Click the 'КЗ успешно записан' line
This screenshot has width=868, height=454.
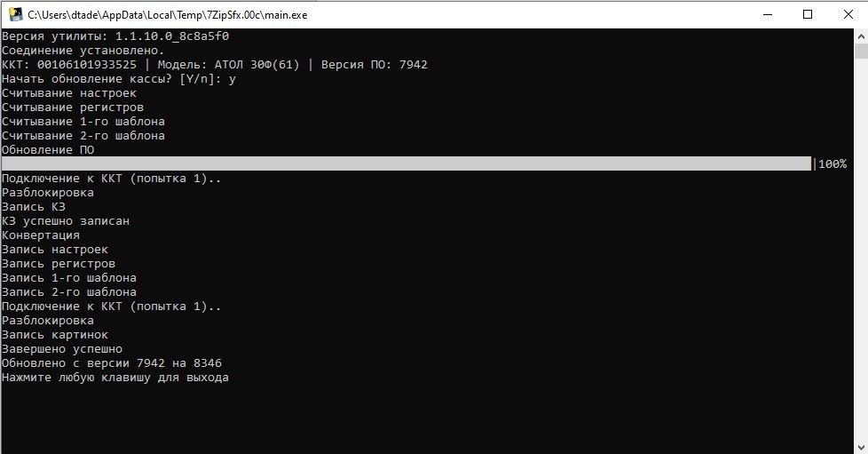point(66,221)
